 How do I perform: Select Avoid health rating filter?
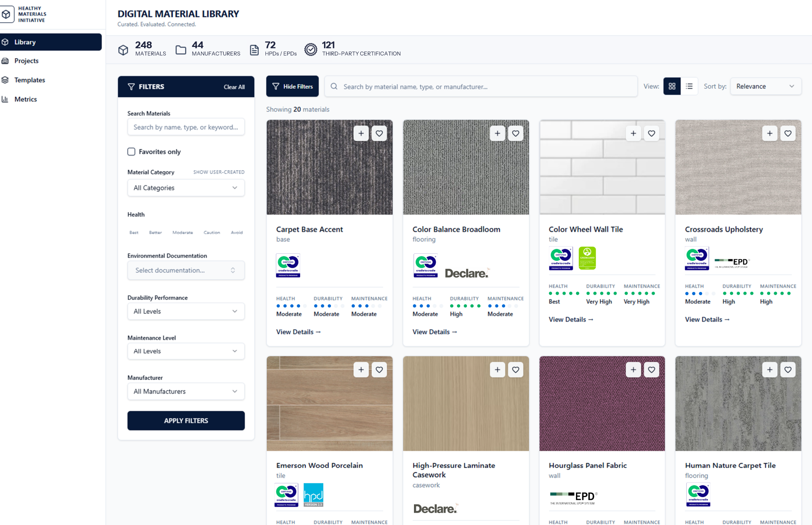click(237, 232)
